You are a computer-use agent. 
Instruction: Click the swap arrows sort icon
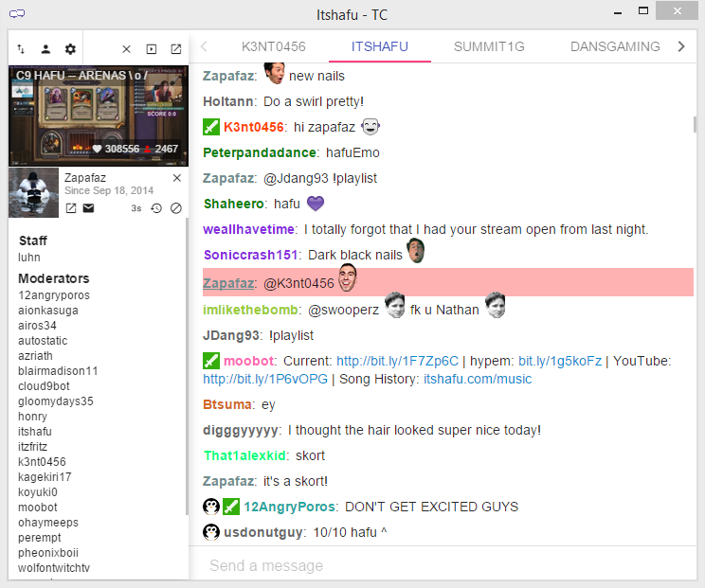tap(21, 49)
